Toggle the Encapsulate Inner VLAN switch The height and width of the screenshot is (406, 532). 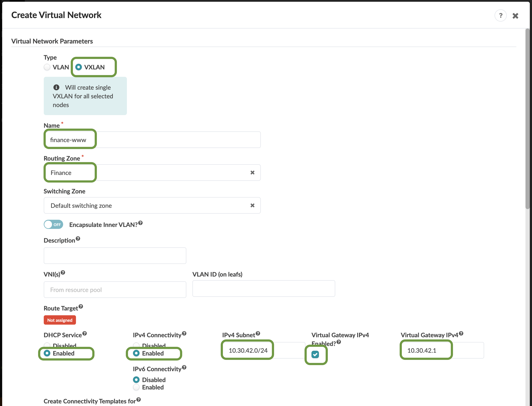point(53,224)
